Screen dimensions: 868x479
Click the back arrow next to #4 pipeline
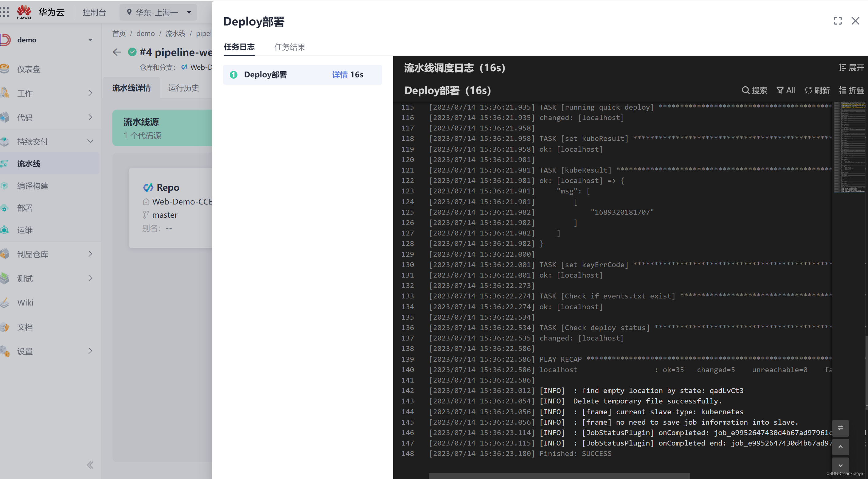[x=117, y=52]
